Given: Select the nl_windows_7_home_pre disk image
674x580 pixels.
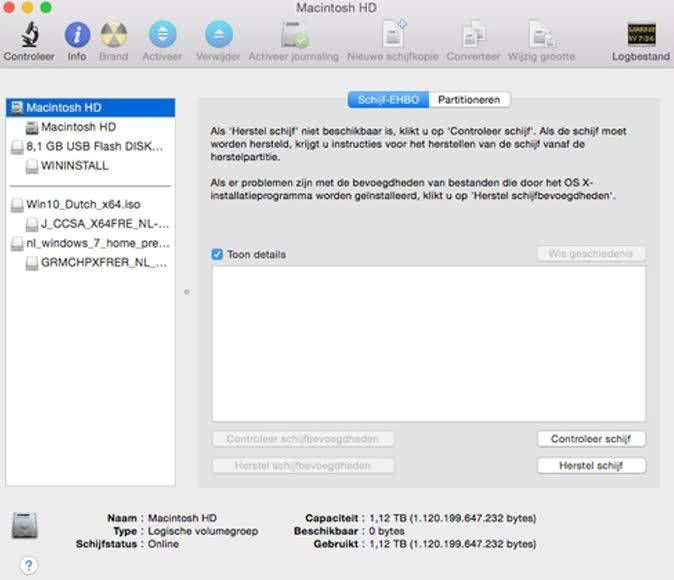Looking at the screenshot, I should pyautogui.click(x=91, y=243).
